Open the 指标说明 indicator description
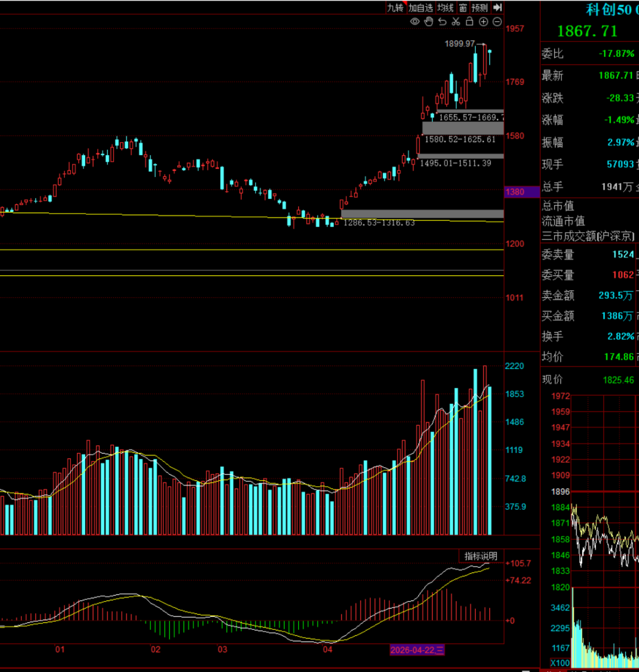639x672 pixels. [x=481, y=556]
